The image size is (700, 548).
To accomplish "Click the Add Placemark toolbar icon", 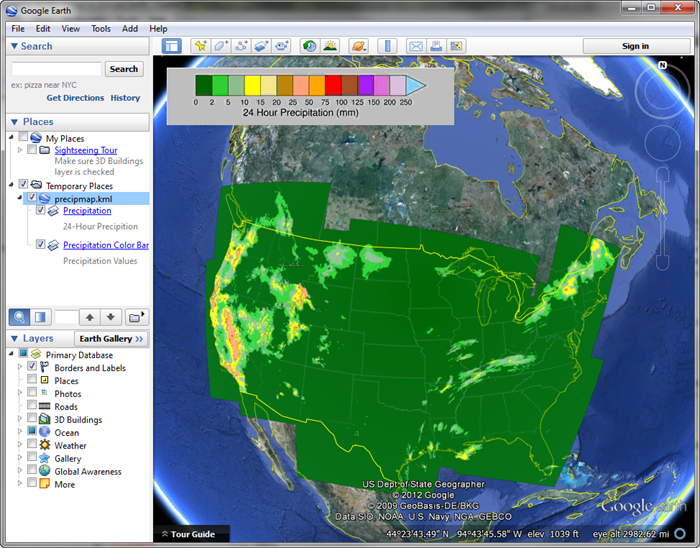I will point(200,46).
